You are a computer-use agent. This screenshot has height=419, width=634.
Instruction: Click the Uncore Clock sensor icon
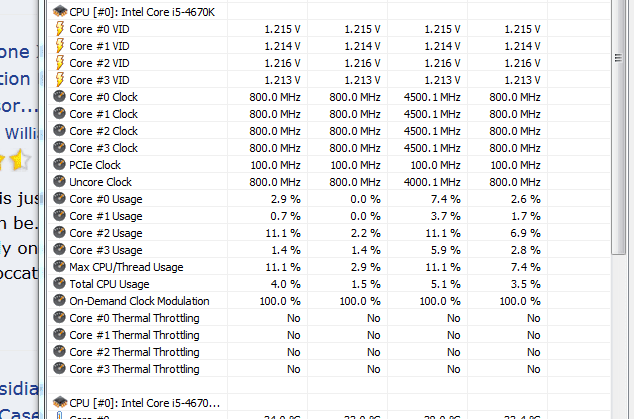(x=58, y=182)
